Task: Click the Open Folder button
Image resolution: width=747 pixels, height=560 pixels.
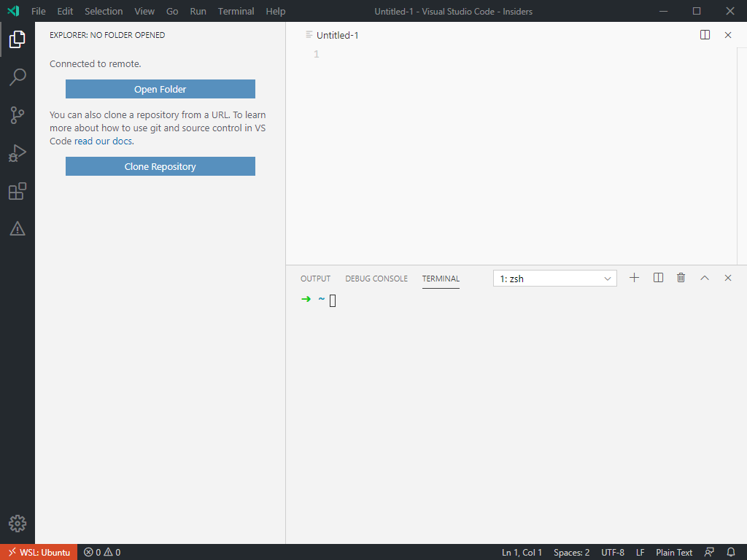Action: coord(160,88)
